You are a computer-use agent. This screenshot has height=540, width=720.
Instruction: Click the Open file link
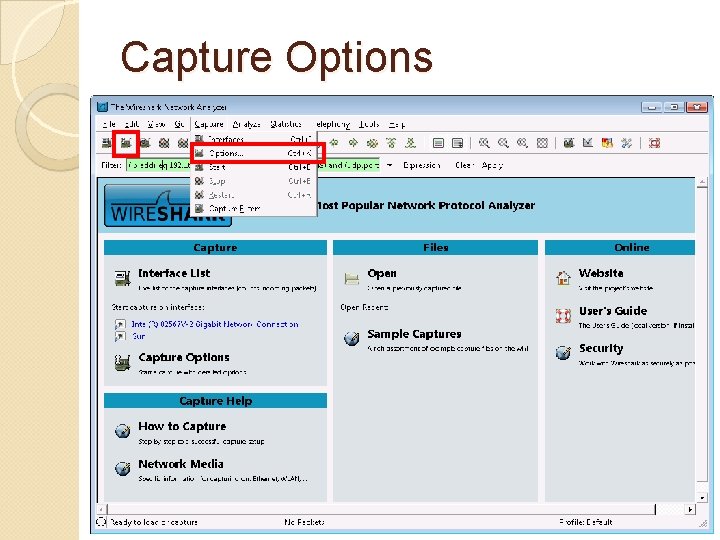tap(382, 273)
